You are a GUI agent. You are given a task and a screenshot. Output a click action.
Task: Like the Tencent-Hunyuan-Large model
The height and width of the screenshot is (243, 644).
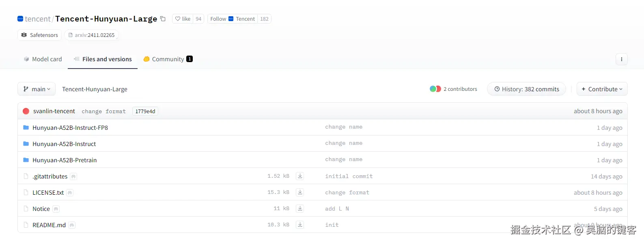tap(183, 19)
